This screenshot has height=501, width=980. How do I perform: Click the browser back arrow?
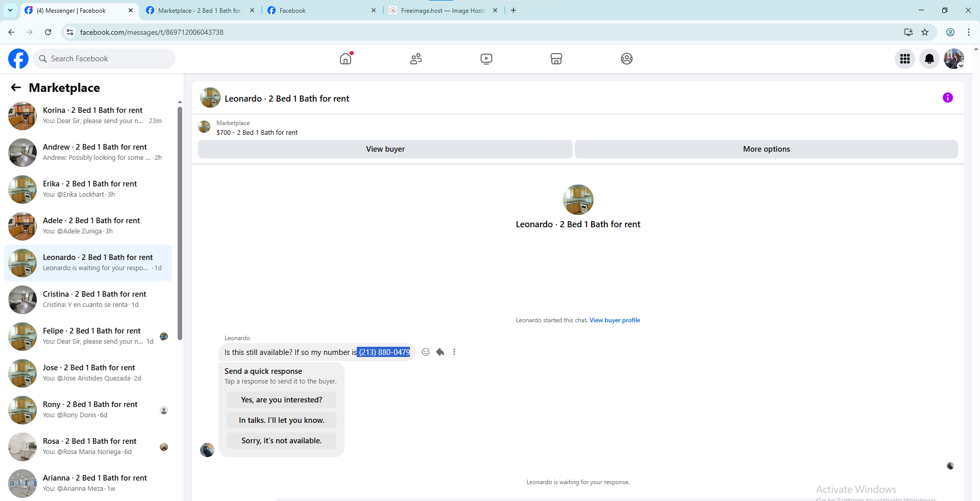pos(11,32)
